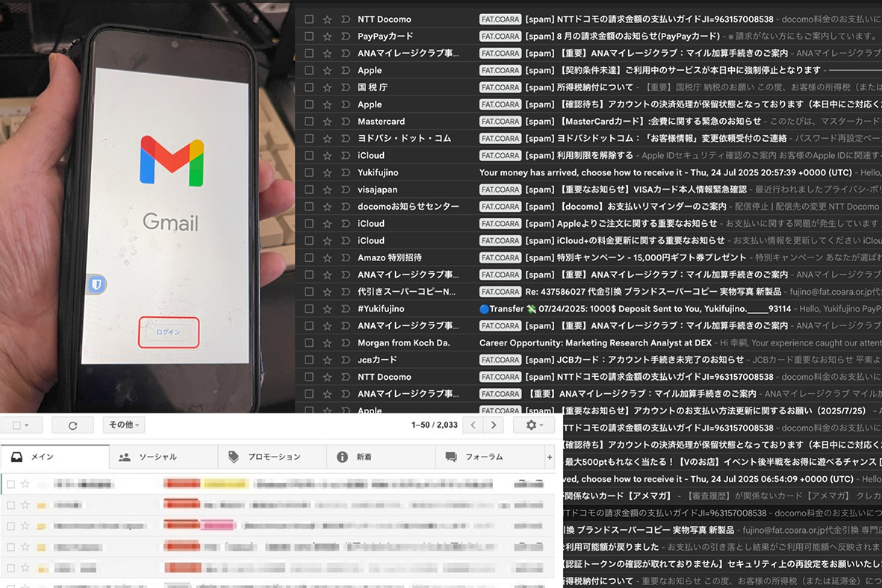This screenshot has height=588, width=882.
Task: Open the その他 dropdown menu
Action: pos(124,425)
